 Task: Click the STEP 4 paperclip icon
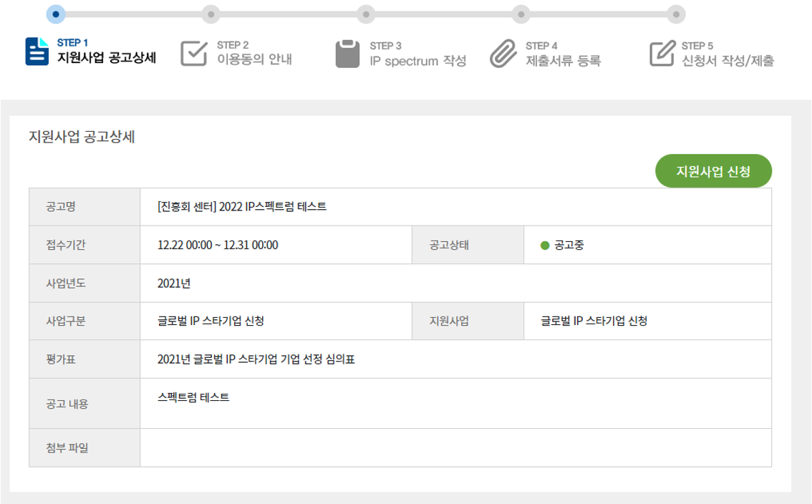tap(503, 54)
